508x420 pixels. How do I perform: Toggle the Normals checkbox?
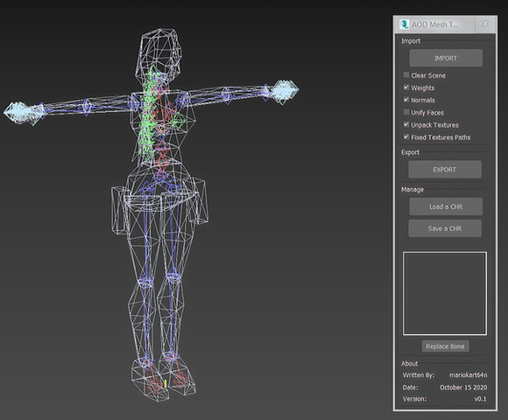click(406, 100)
